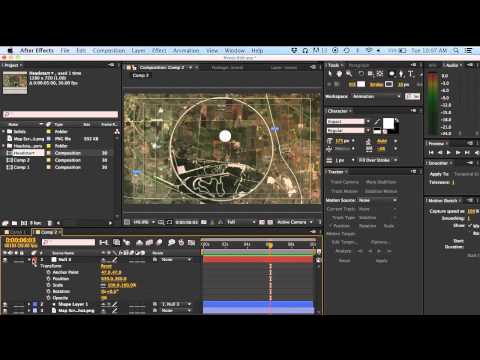Switch to the Comp 2 timeline tab
Image resolution: width=480 pixels, height=360 pixels.
click(x=47, y=232)
